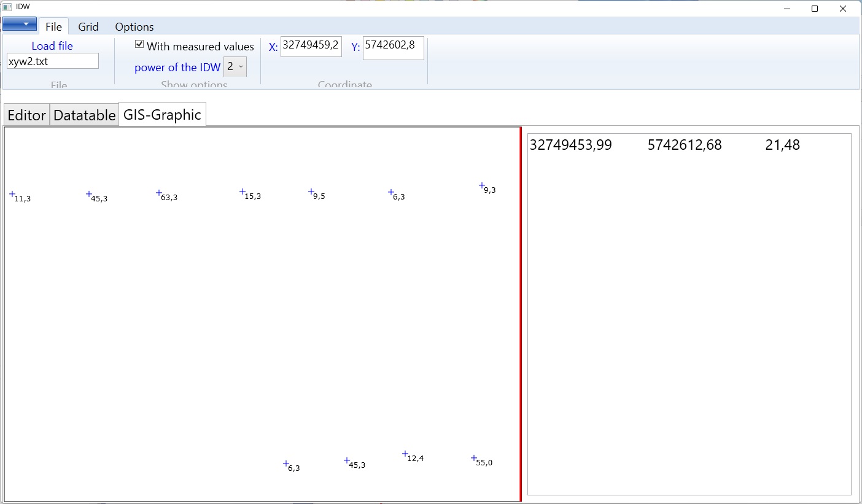Screen dimensions: 862x504
Task: Expand the power of the IDW dropdown
Action: coord(235,66)
